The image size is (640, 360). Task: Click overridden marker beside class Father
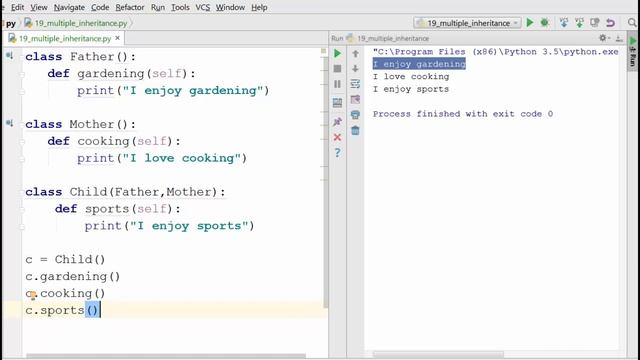click(x=10, y=56)
